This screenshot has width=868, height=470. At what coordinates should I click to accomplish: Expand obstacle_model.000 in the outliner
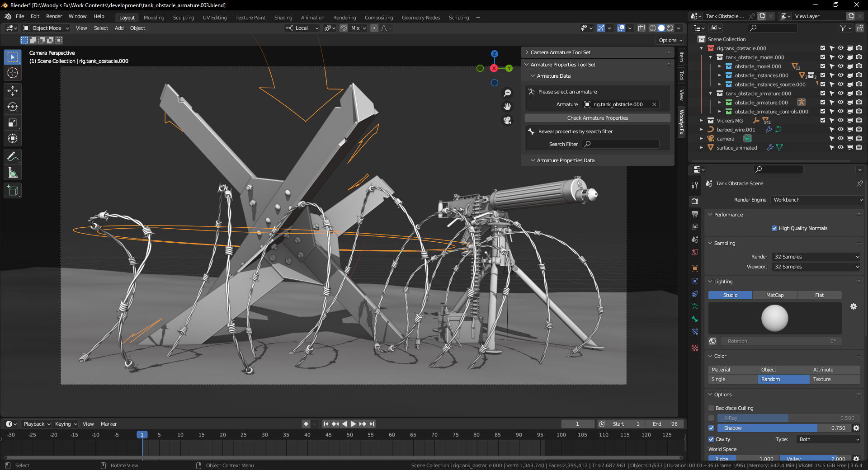click(720, 66)
